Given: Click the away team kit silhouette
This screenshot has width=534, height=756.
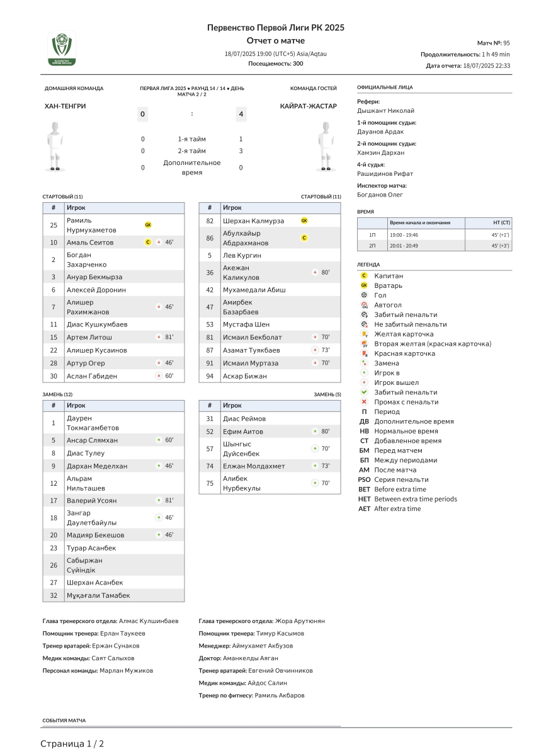Looking at the screenshot, I should pyautogui.click(x=326, y=146).
